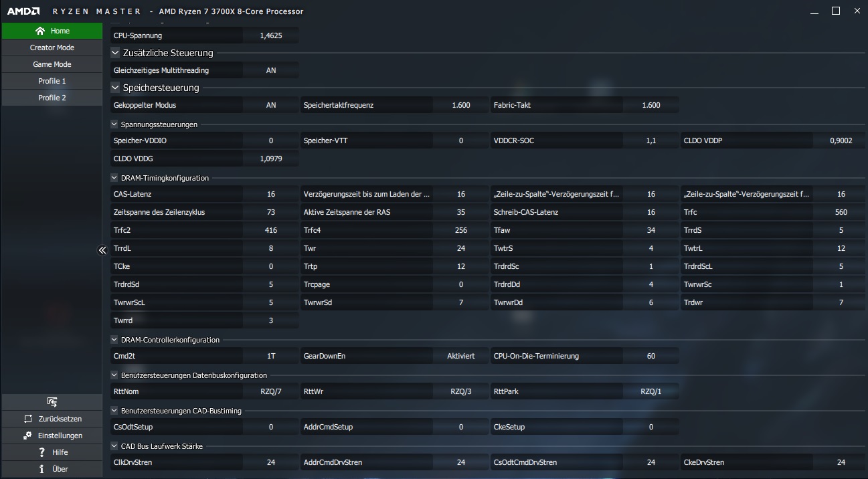The width and height of the screenshot is (868, 479).
Task: Click Twr value 24
Action: (x=461, y=248)
